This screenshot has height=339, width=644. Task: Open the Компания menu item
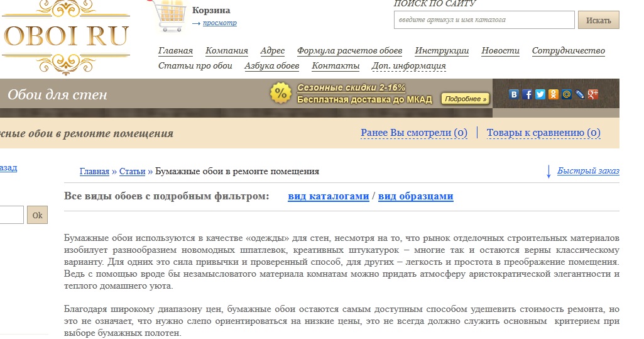coord(227,50)
